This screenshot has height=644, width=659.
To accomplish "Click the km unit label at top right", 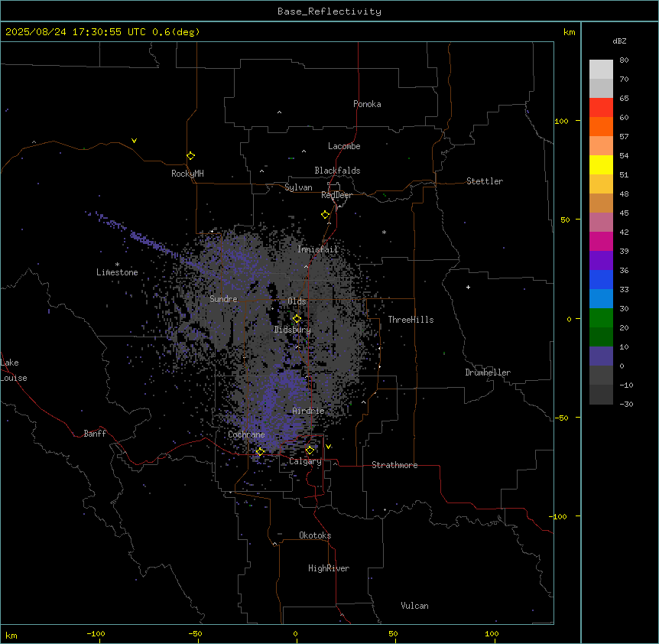I will [x=570, y=32].
